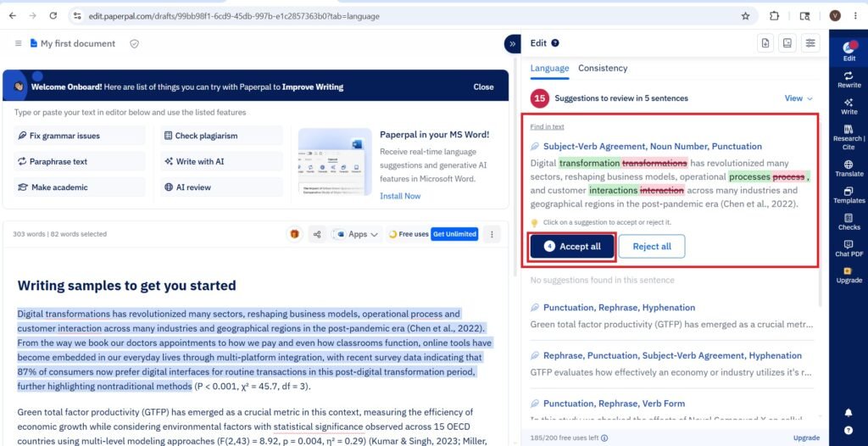Open the Chrome three-dot menu
868x446 pixels.
click(x=856, y=16)
